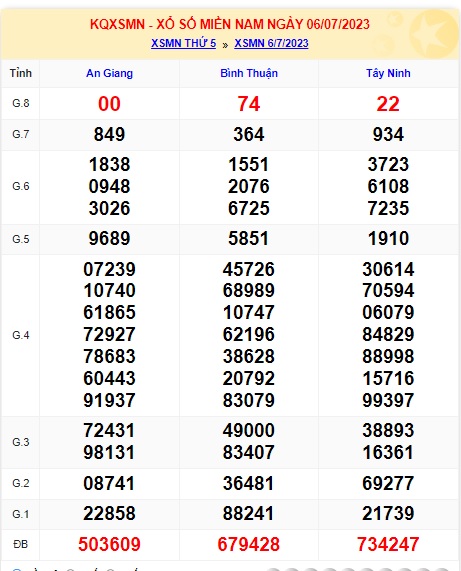Screen dimensions: 461x571
Task: Click the star logo in the banner
Action: (433, 34)
